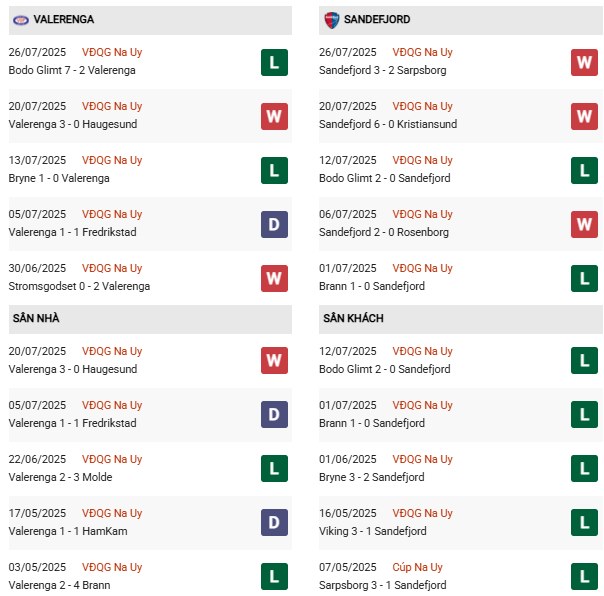Viewport: 604px width, 596px height.
Task: Select the SÂN NHÀ section header
Action: tap(35, 319)
